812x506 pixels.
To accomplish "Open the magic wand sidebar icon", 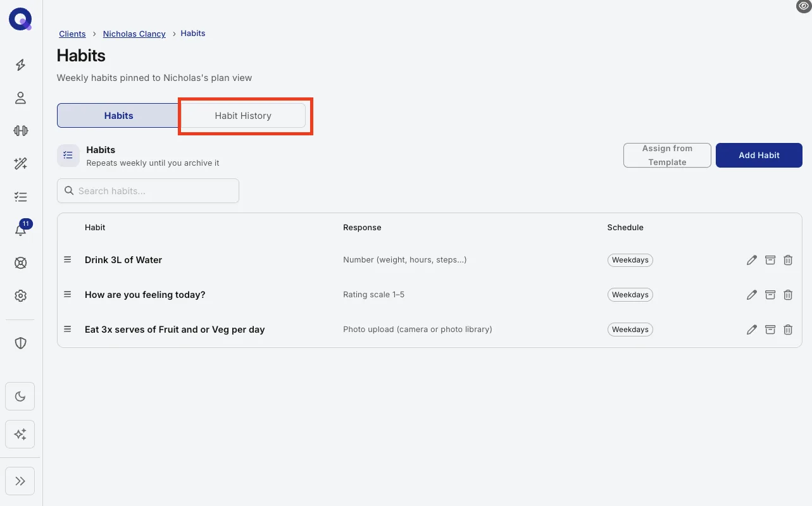I will (20, 164).
